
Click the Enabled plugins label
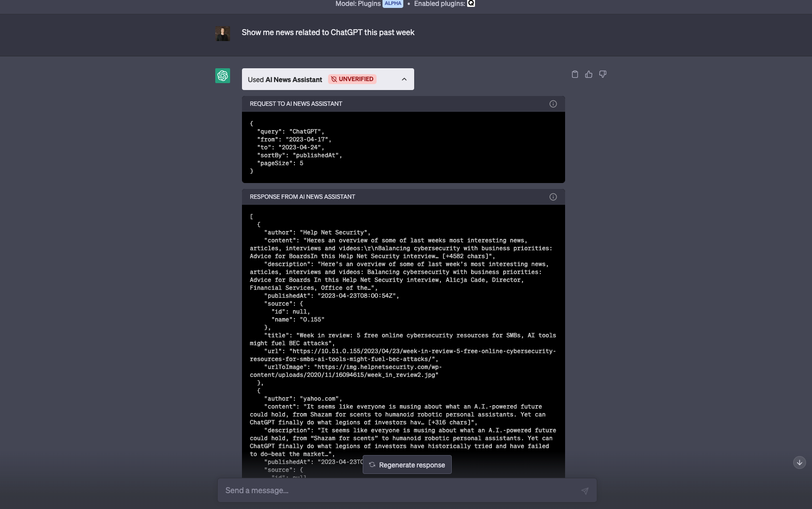tap(439, 3)
